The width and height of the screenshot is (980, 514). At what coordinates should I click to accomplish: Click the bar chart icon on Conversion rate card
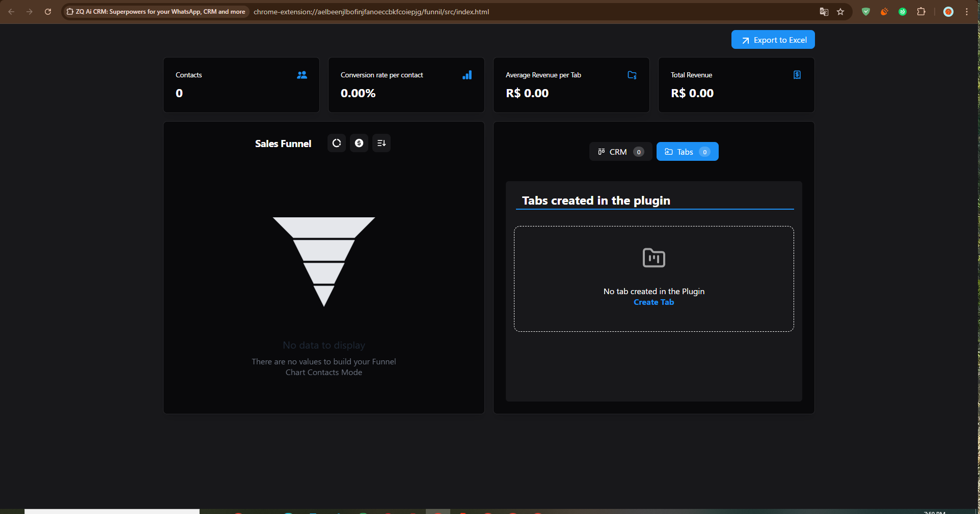coord(467,75)
